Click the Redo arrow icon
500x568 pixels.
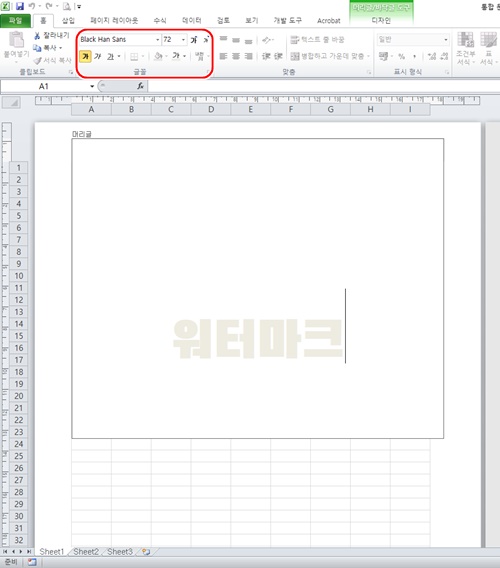click(49, 6)
